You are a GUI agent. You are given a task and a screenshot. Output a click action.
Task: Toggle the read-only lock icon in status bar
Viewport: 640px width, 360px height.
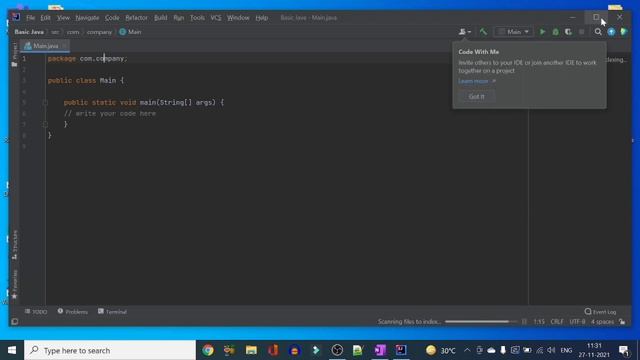pyautogui.click(x=622, y=322)
